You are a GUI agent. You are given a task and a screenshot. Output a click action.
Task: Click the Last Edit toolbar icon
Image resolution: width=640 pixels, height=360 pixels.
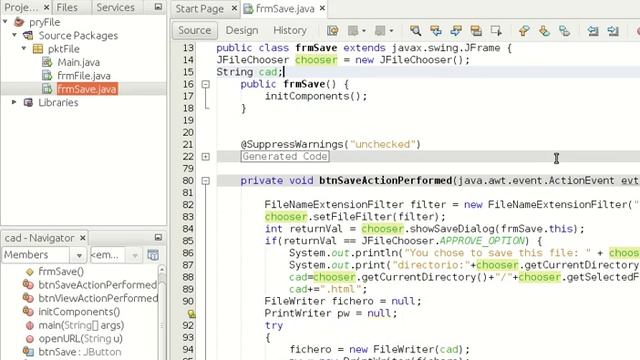pos(333,31)
